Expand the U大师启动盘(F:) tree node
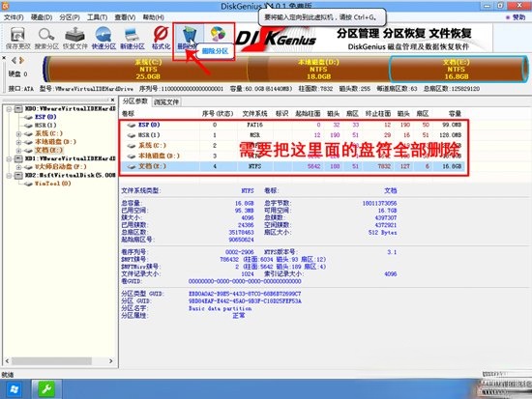The height and width of the screenshot is (399, 532). point(18,167)
